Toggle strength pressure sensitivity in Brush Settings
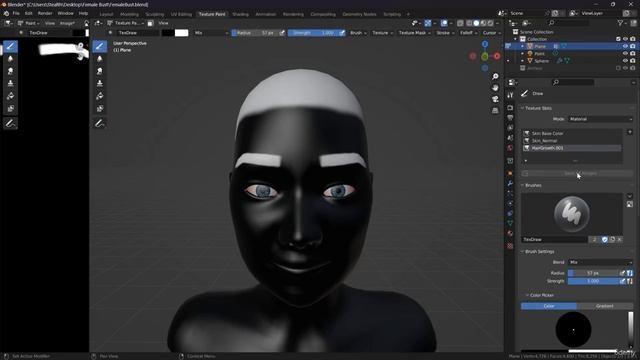This screenshot has height=360, width=640. [x=622, y=281]
